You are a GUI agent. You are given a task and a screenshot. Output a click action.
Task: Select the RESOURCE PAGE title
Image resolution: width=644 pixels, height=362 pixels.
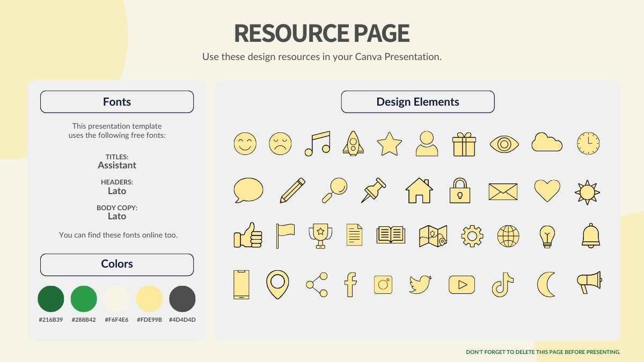click(x=322, y=33)
